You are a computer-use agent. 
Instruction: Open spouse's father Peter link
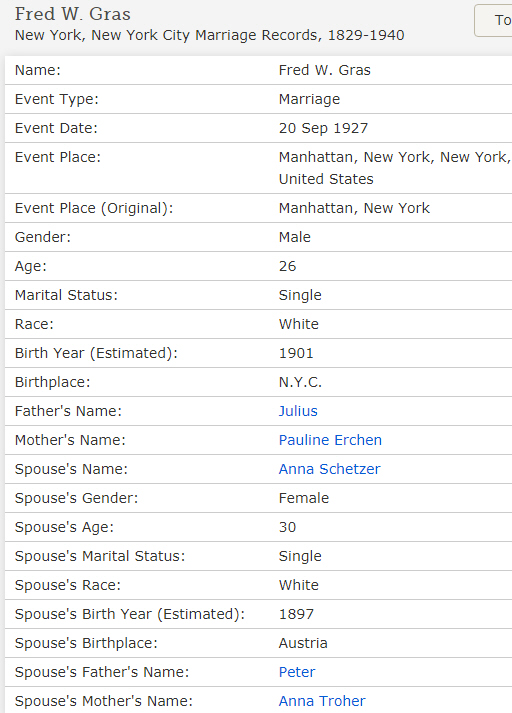(x=297, y=672)
